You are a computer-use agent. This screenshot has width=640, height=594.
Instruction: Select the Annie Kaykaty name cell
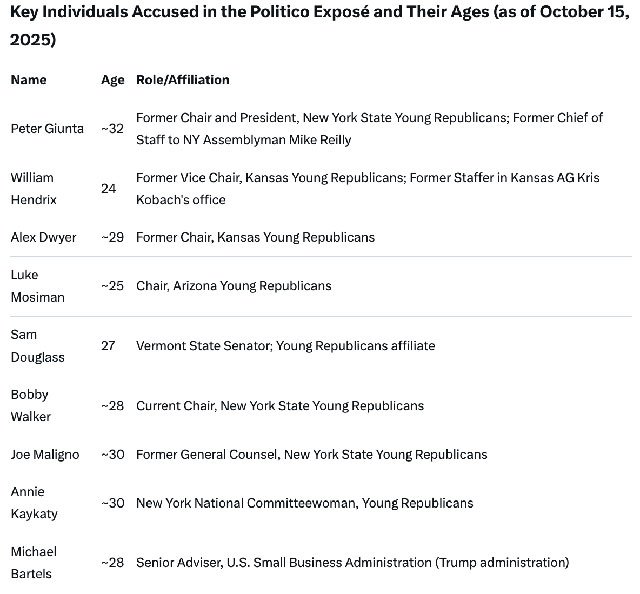(34, 503)
